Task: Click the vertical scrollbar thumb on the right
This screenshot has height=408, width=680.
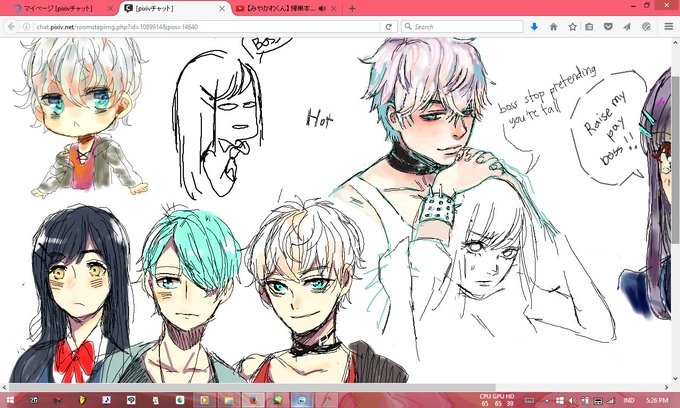Action: [x=676, y=160]
